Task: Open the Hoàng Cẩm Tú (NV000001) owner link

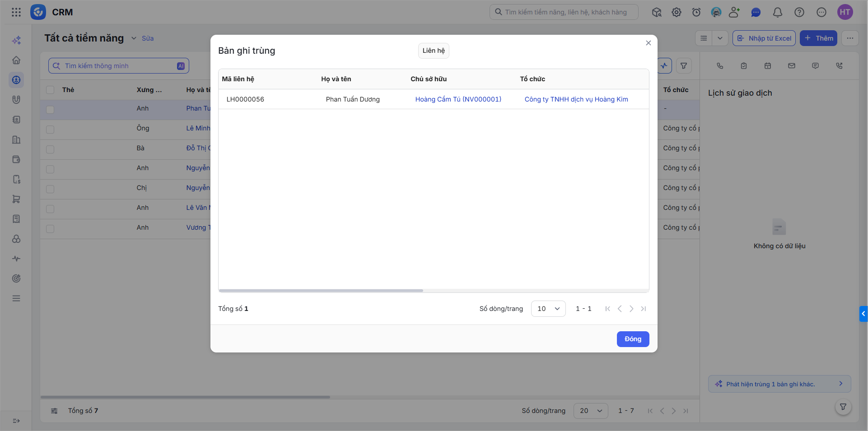Action: [458, 99]
